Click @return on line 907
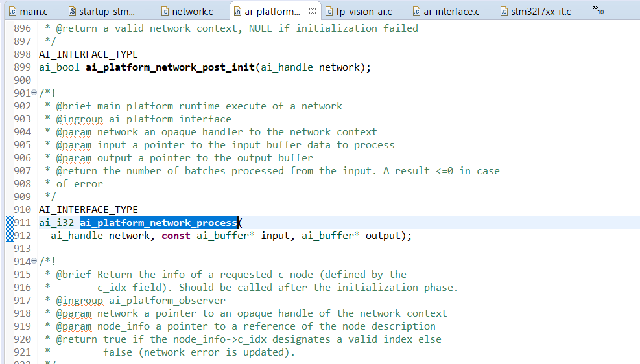Image resolution: width=640 pixels, height=364 pixels. (77, 171)
